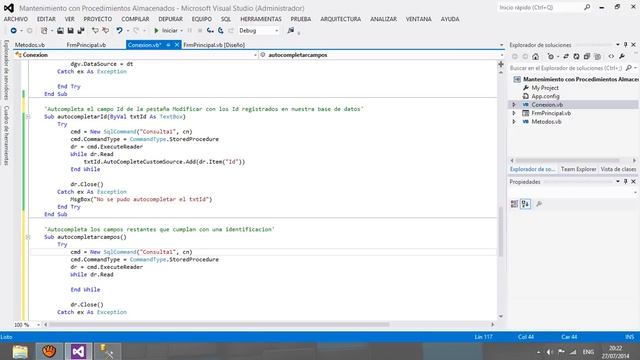Open Properties via wrench icon in Solution Explorer
640x360 pixels.
tap(622, 57)
